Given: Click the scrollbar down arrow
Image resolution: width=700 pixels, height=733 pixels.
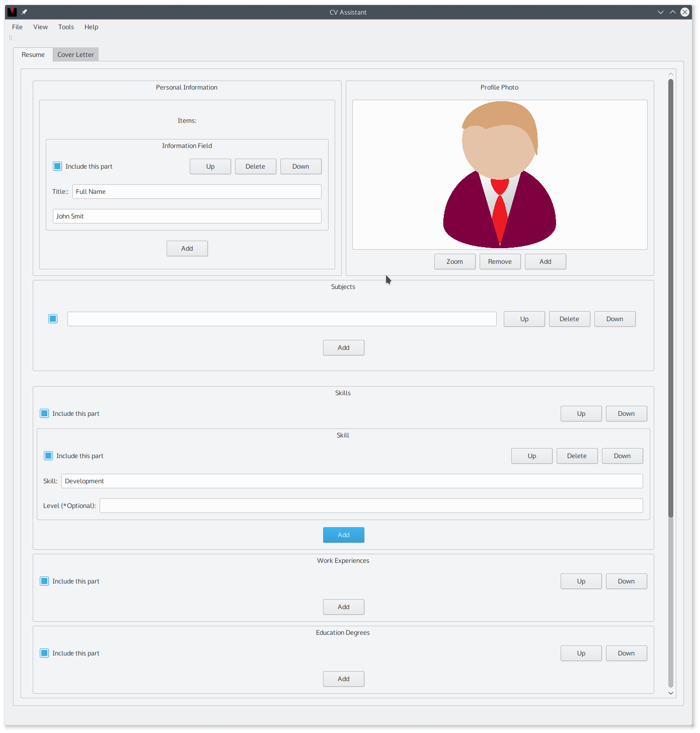Looking at the screenshot, I should [671, 693].
